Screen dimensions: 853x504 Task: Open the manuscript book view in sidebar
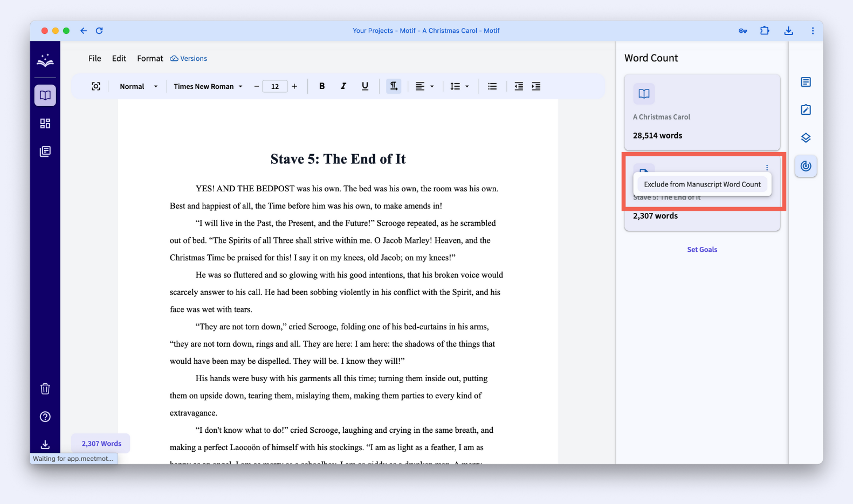(x=45, y=95)
